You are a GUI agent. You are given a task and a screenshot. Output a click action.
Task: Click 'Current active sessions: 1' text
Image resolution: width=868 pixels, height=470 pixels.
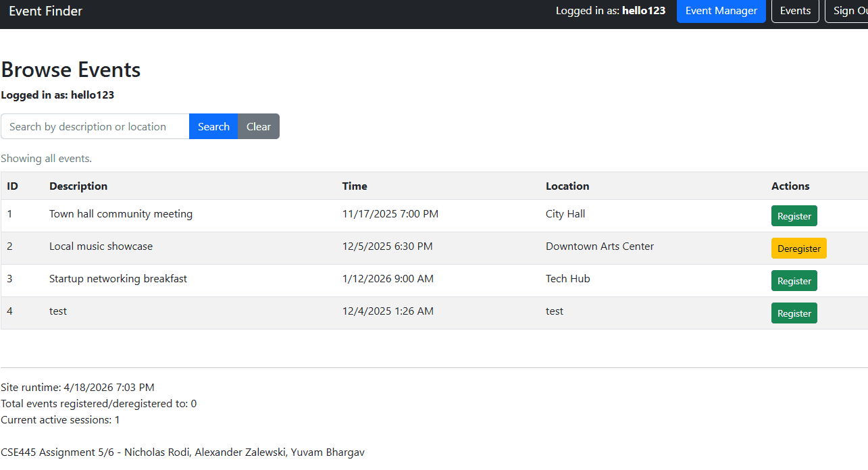60,420
